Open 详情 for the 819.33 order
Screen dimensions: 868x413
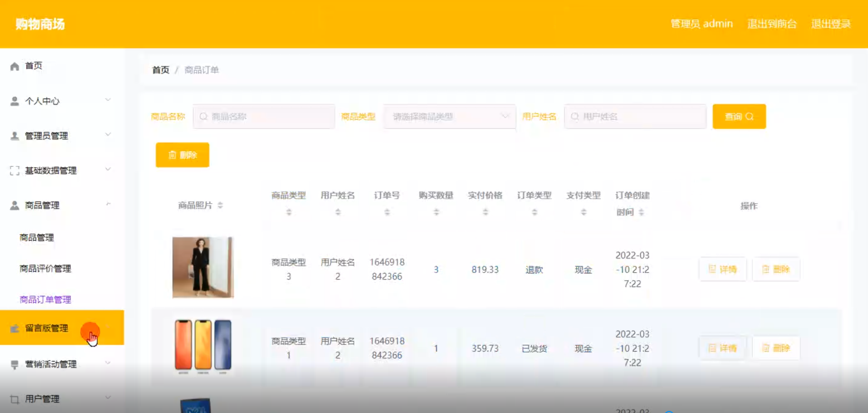(723, 269)
